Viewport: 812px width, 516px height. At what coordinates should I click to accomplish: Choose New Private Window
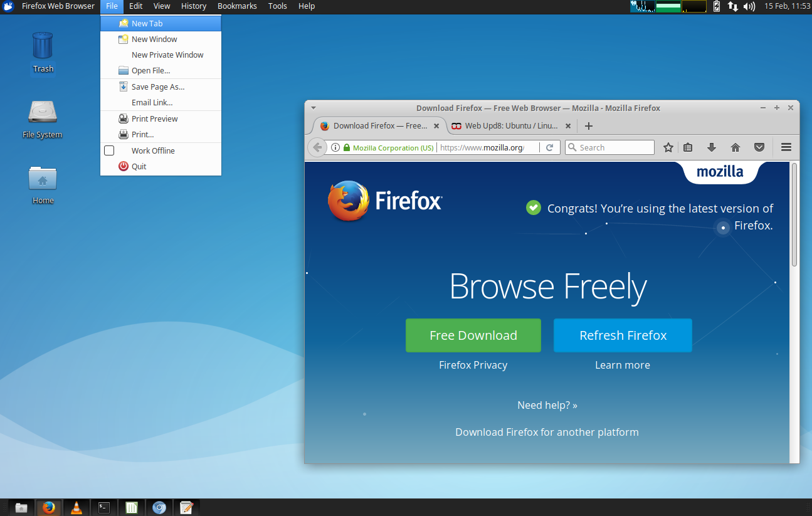pyautogui.click(x=161, y=55)
